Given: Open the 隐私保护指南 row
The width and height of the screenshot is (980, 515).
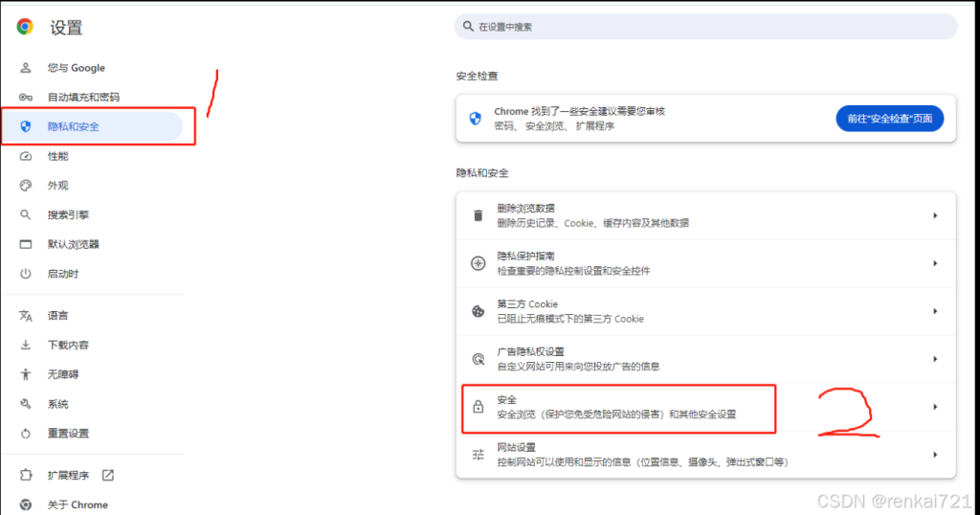Looking at the screenshot, I should pyautogui.click(x=705, y=263).
